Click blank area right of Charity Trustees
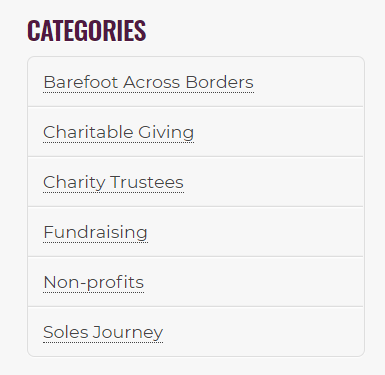Image resolution: width=385 pixels, height=375 pixels. [x=273, y=182]
